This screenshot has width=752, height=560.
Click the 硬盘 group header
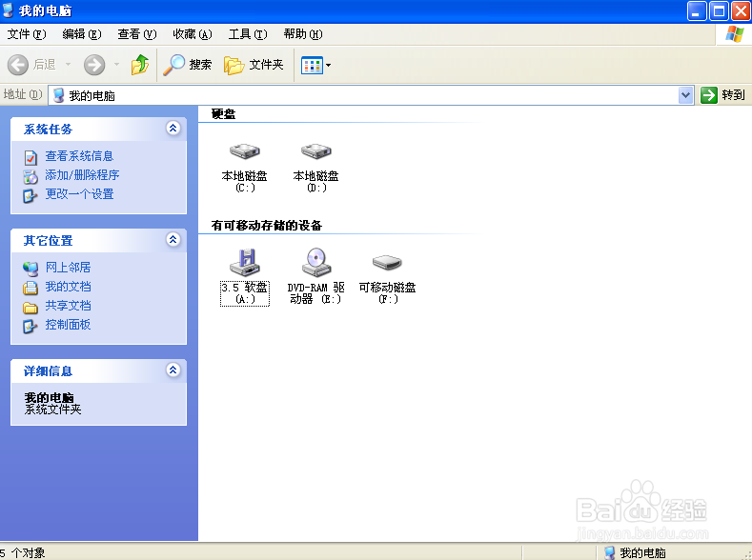coord(223,114)
